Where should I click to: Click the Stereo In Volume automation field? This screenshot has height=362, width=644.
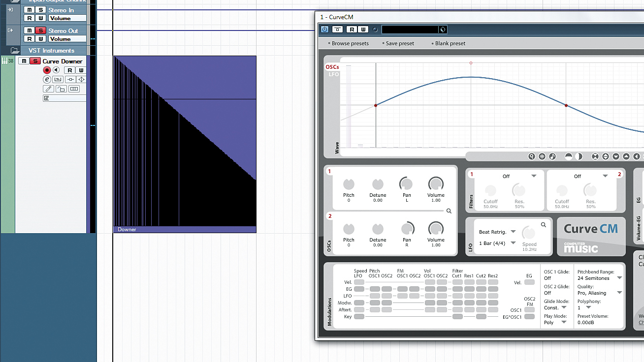67,18
